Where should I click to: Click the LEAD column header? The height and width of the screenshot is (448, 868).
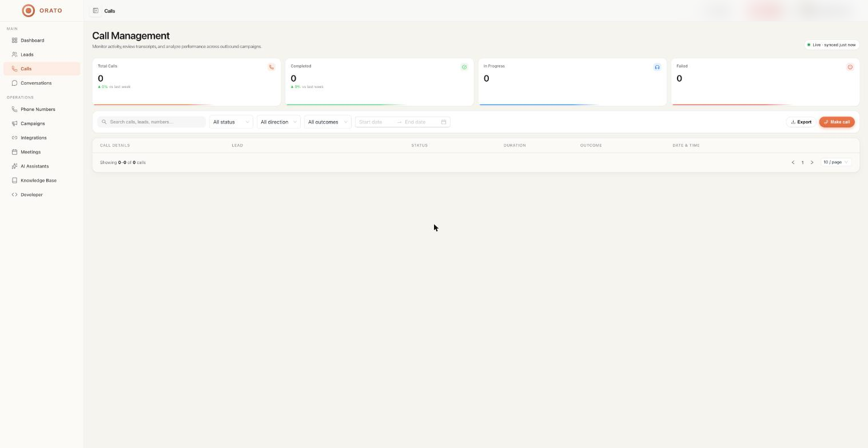237,145
